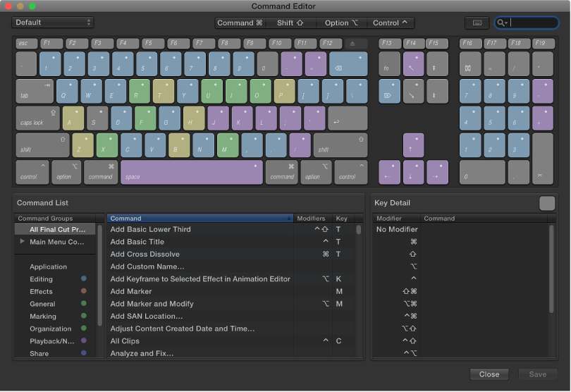Image resolution: width=571 pixels, height=392 pixels.
Task: Toggle the Control modifier button
Action: tap(390, 23)
